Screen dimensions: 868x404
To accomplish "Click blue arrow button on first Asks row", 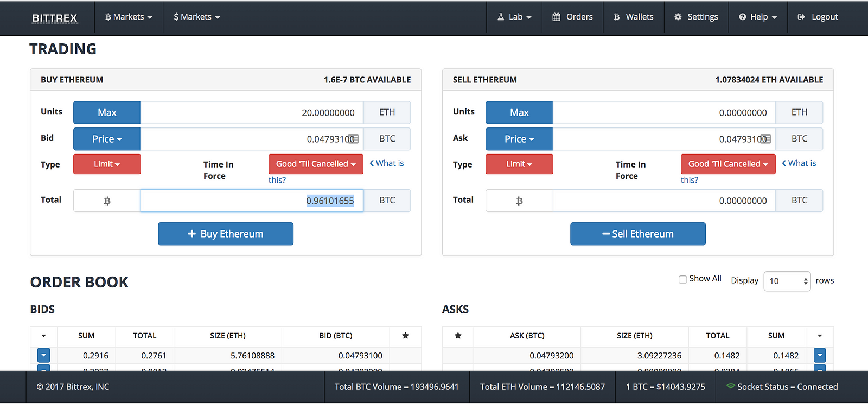I will coord(820,356).
